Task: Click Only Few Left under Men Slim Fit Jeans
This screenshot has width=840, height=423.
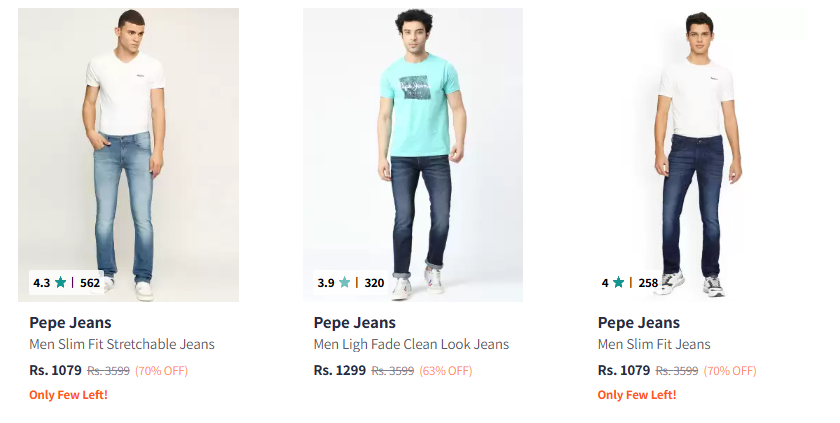Action: (637, 395)
